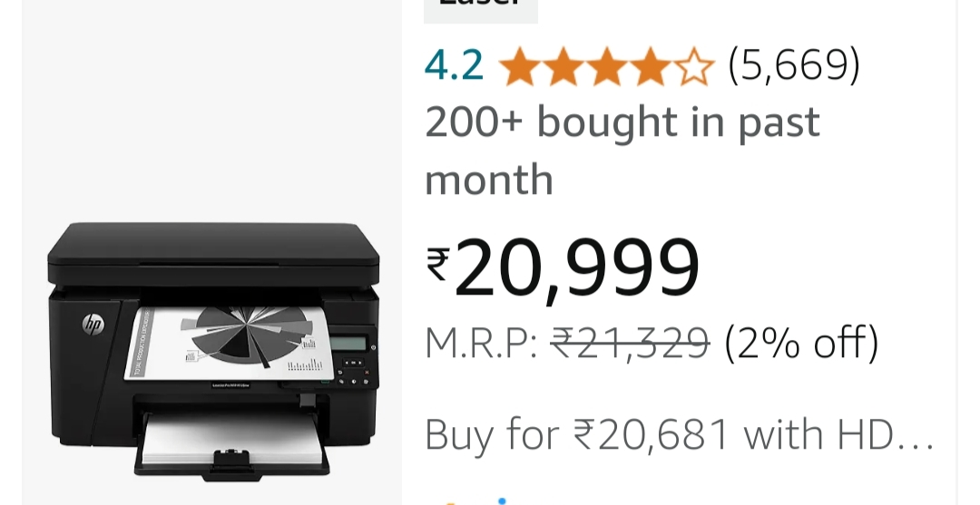
Task: Open the 5,669 customer reviews link
Action: (794, 64)
